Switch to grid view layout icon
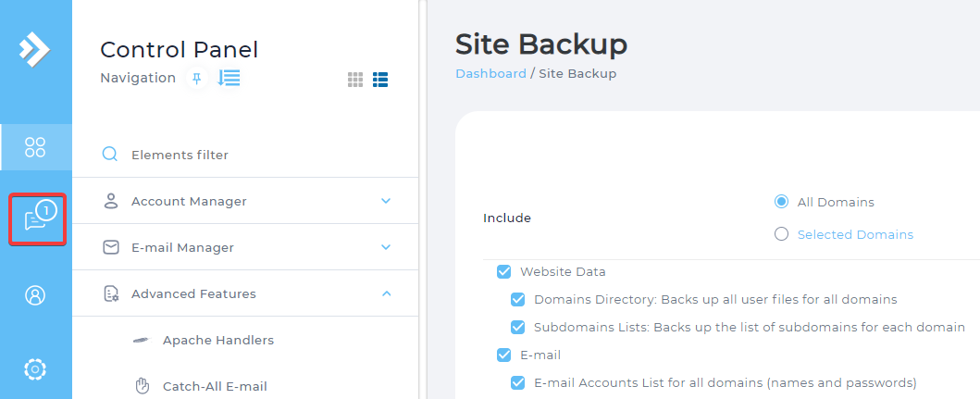The width and height of the screenshot is (980, 399). [355, 80]
